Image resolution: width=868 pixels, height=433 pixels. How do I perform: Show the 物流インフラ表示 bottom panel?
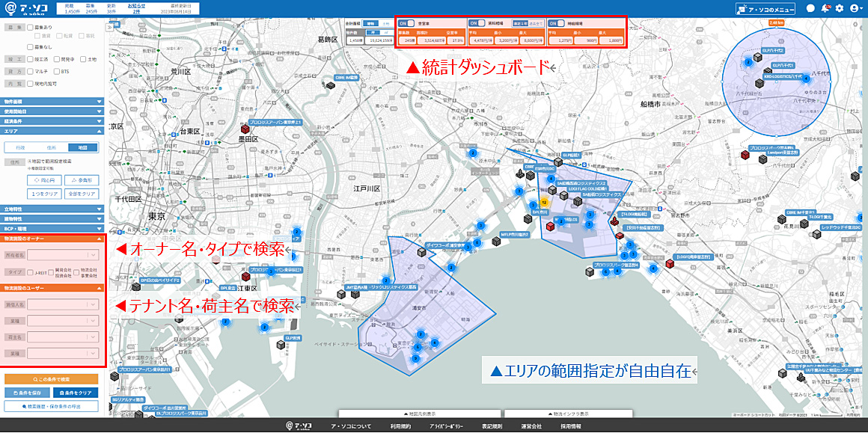[x=569, y=414]
